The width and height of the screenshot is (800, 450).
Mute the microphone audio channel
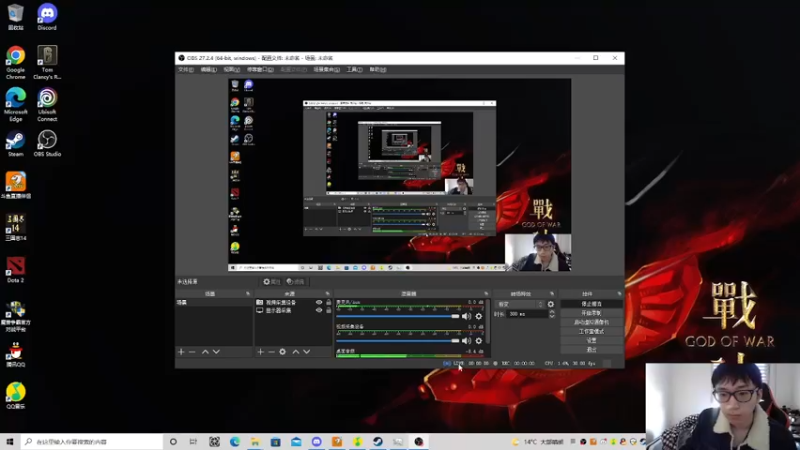[466, 316]
